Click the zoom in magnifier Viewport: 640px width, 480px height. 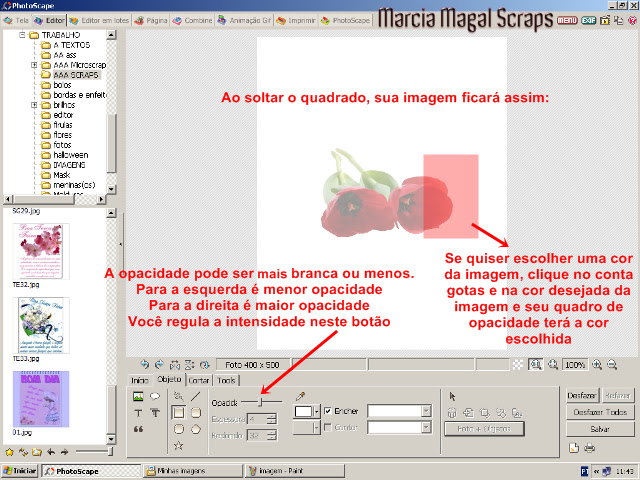click(x=597, y=364)
